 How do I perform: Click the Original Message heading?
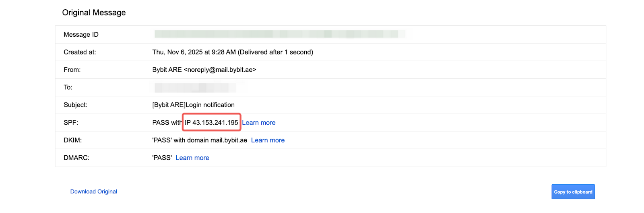click(x=94, y=13)
